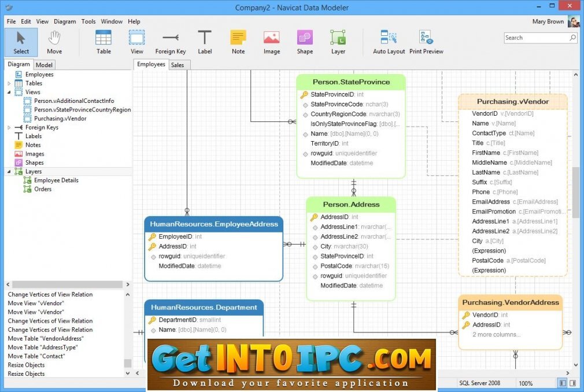
Task: Select Move Table "Contact" history entry
Action: tap(36, 356)
